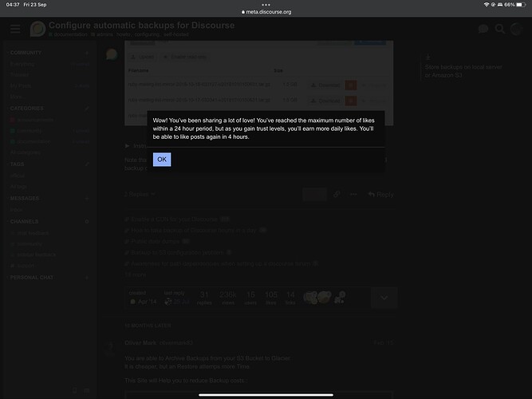The width and height of the screenshot is (532, 399).
Task: Expand the Instructions disclosure triangle
Action: pos(128,146)
